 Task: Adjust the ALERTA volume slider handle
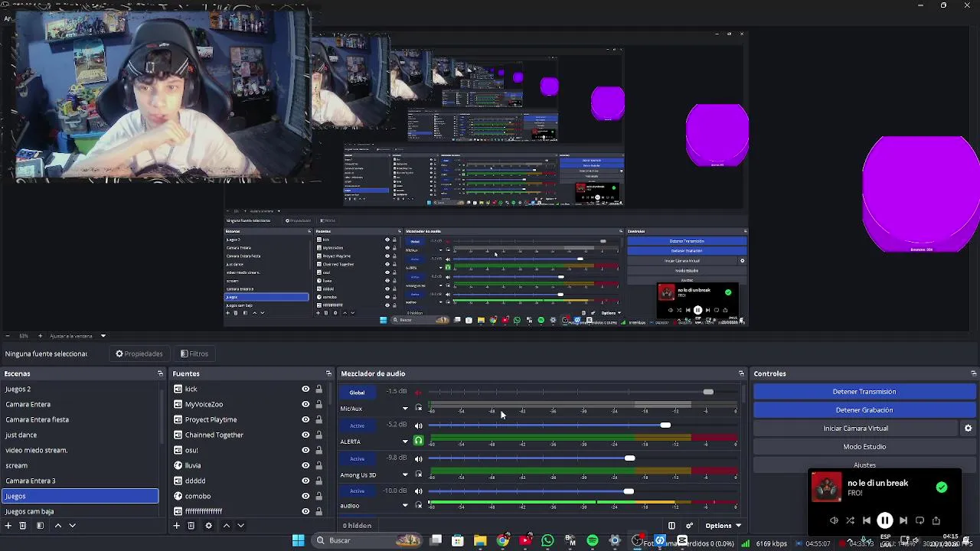pos(665,425)
